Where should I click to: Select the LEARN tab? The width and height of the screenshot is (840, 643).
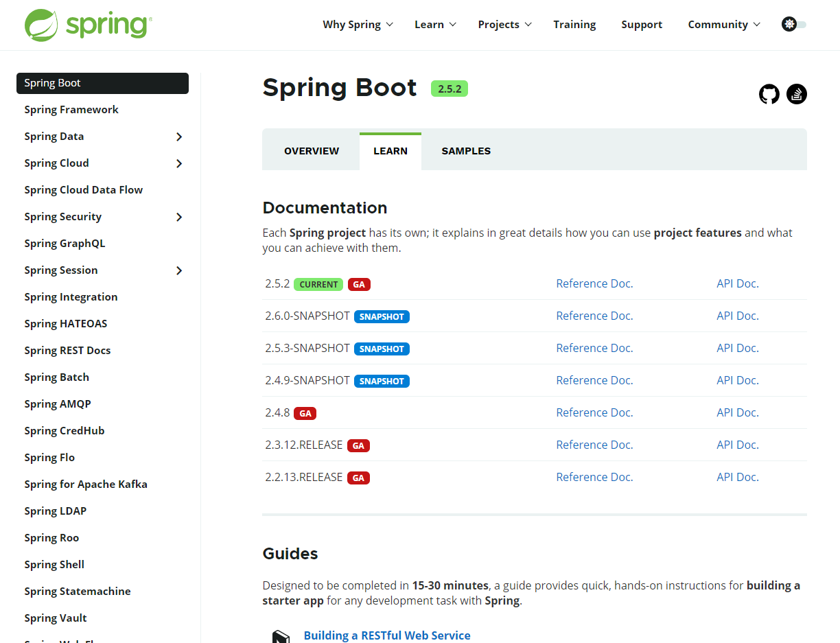coord(390,151)
